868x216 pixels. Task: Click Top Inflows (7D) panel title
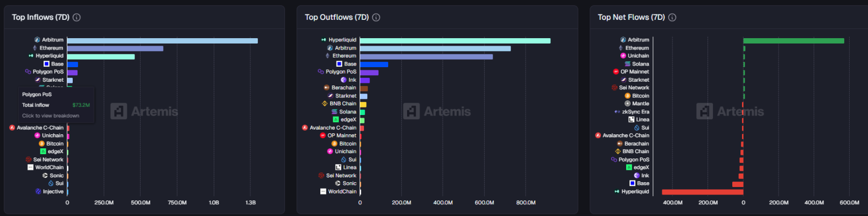40,17
